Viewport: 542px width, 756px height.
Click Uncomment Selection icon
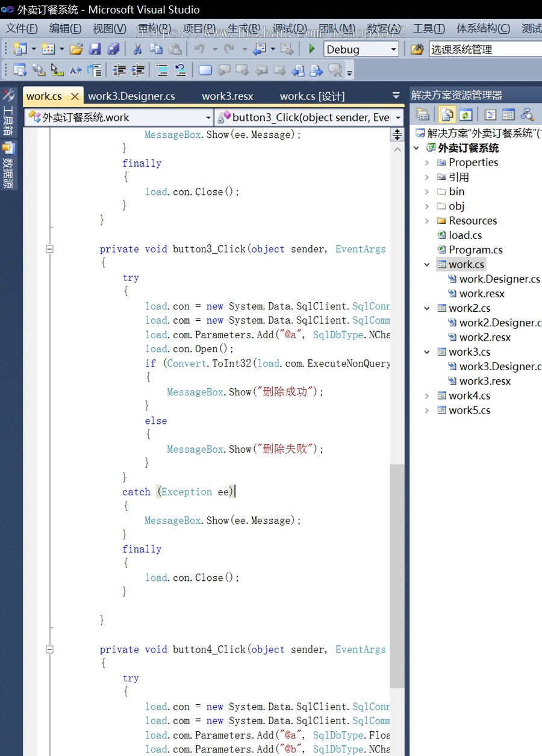[x=180, y=70]
